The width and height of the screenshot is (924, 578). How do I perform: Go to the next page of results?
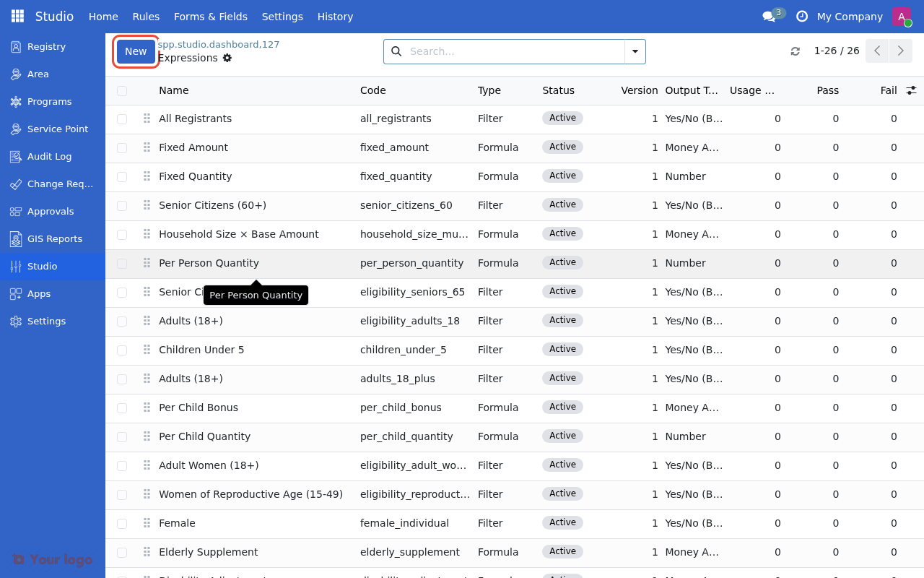coord(900,51)
